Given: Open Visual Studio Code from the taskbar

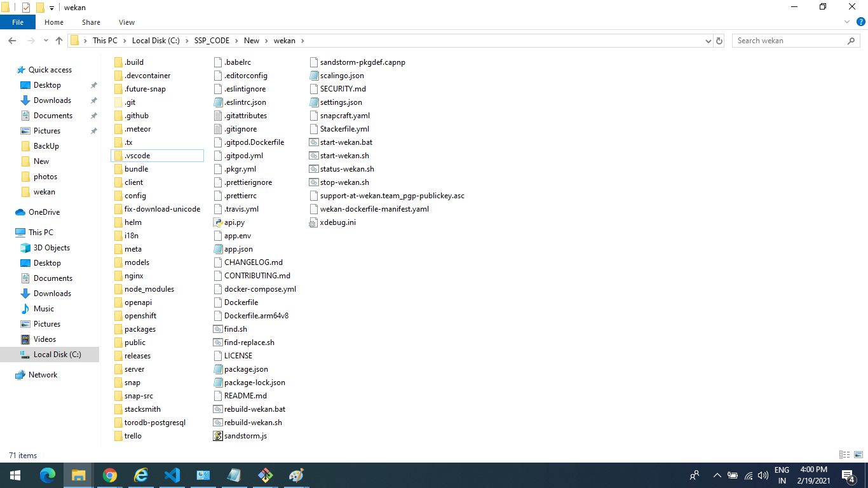Looking at the screenshot, I should pyautogui.click(x=172, y=475).
